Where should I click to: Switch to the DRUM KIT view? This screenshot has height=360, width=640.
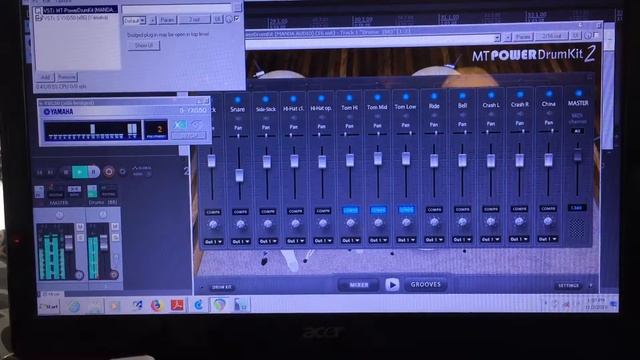pos(222,287)
